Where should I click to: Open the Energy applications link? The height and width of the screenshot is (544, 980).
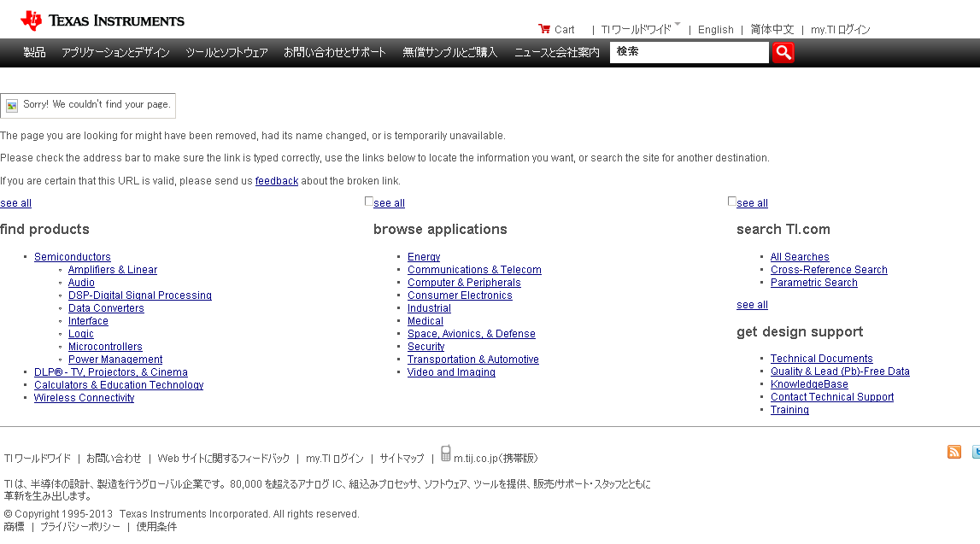(424, 257)
